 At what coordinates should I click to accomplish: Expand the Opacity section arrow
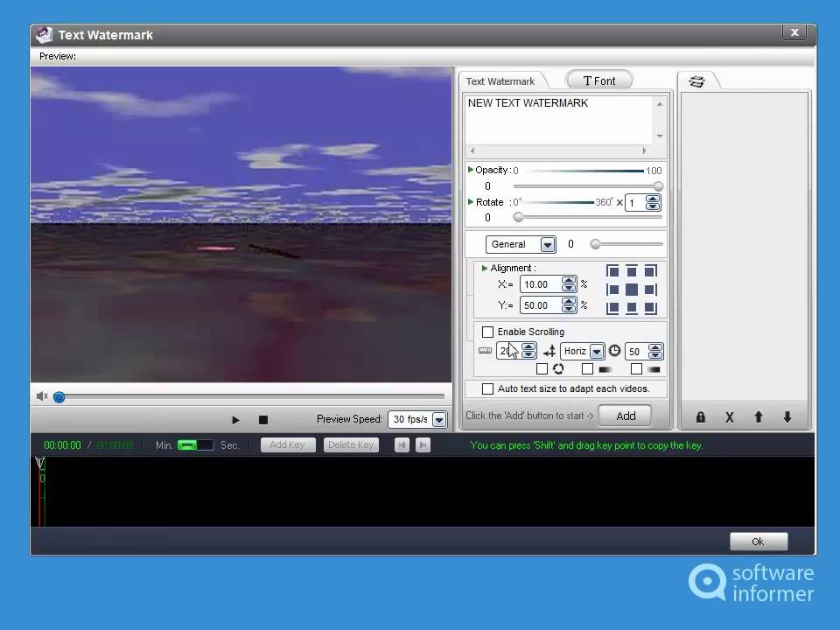(x=471, y=170)
